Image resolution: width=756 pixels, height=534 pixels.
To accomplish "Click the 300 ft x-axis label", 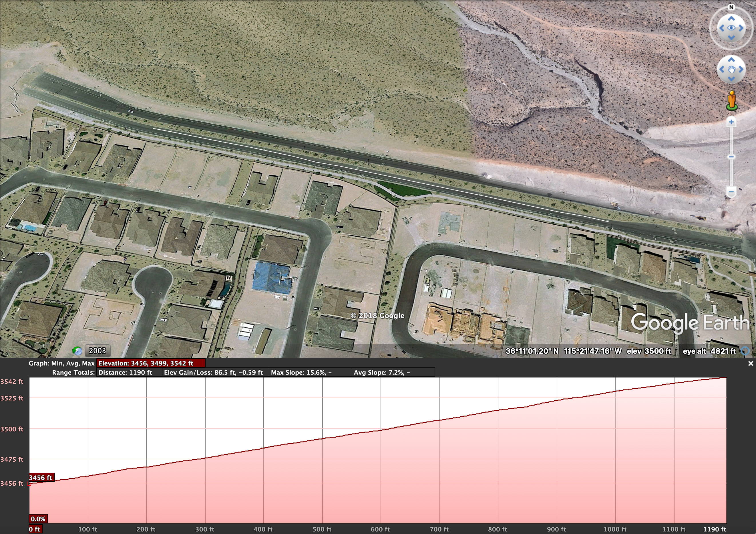I will (x=205, y=529).
